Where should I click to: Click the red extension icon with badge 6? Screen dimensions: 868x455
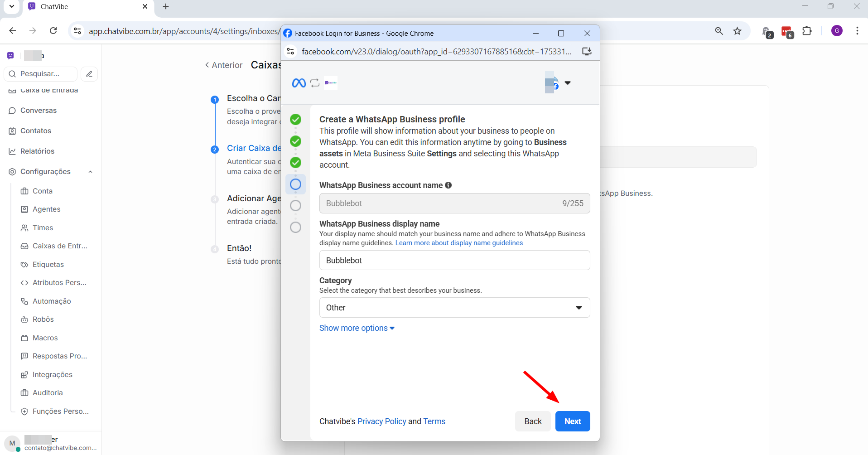(x=787, y=32)
